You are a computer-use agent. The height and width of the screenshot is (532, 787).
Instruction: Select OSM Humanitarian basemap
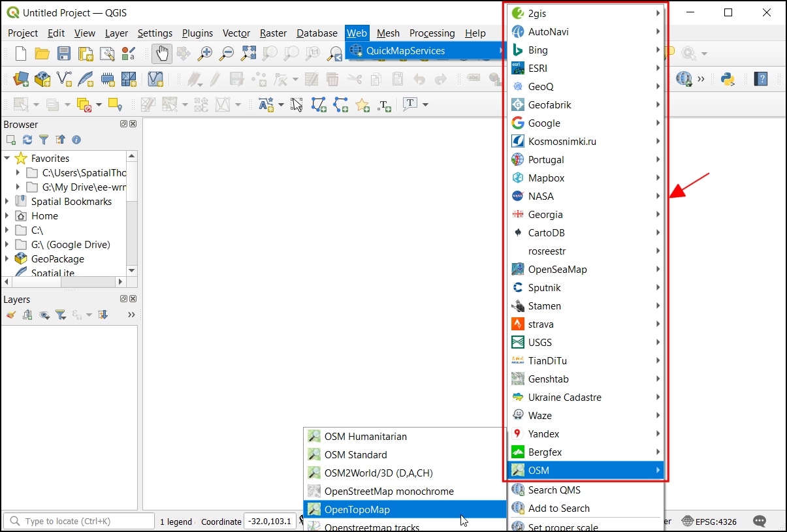tap(405, 436)
